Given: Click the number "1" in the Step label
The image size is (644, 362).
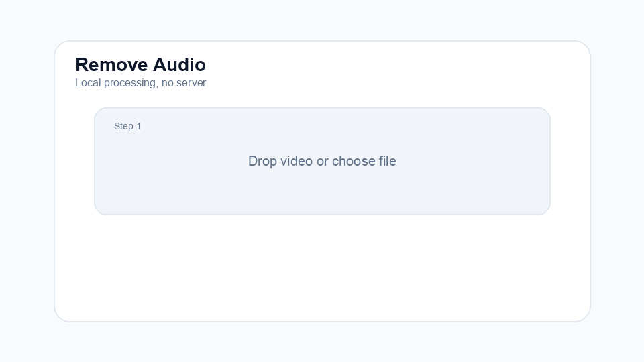Looking at the screenshot, I should pos(138,126).
